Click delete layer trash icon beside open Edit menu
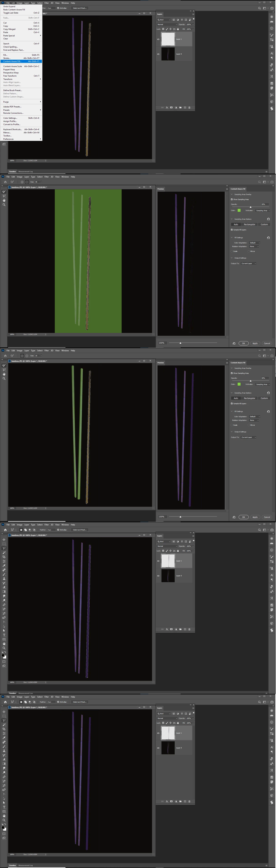 189,107
